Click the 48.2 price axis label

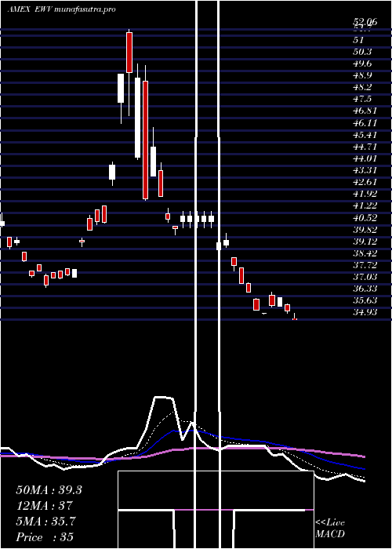pos(362,87)
